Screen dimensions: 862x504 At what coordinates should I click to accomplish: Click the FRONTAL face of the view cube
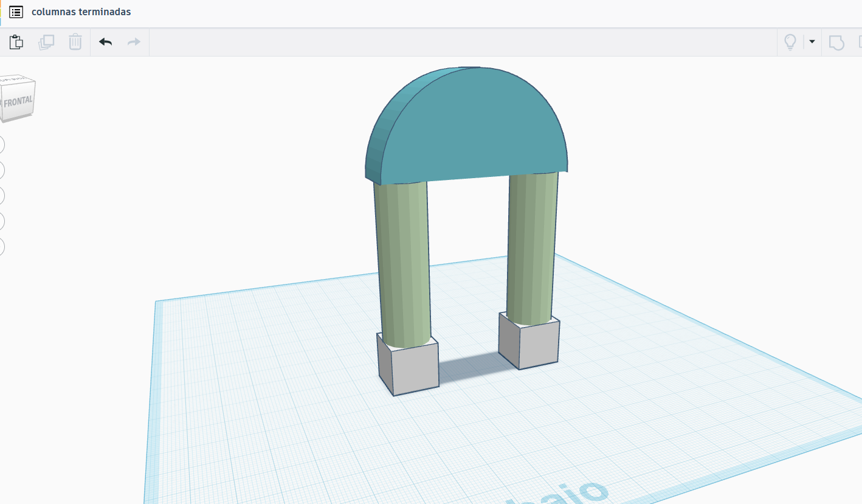pos(18,102)
